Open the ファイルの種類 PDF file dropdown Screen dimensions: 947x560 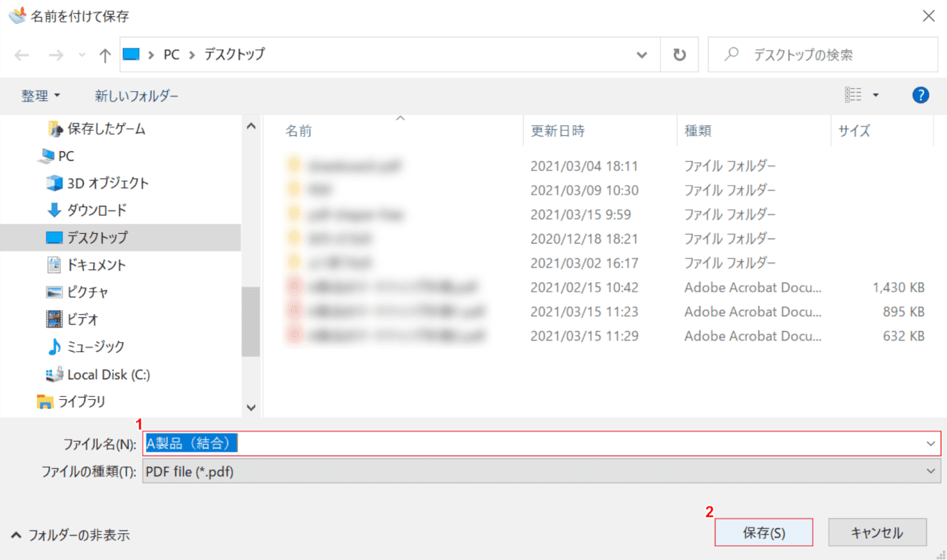542,472
